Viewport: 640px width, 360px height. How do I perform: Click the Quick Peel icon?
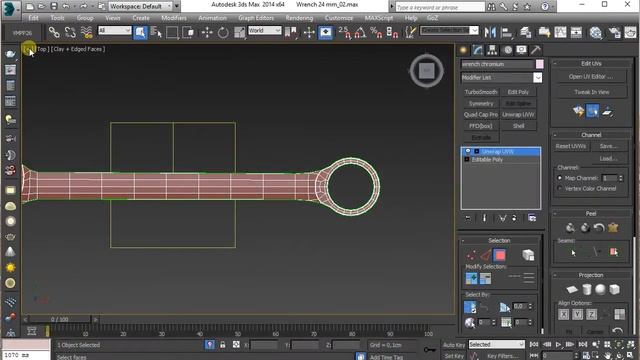(x=570, y=227)
